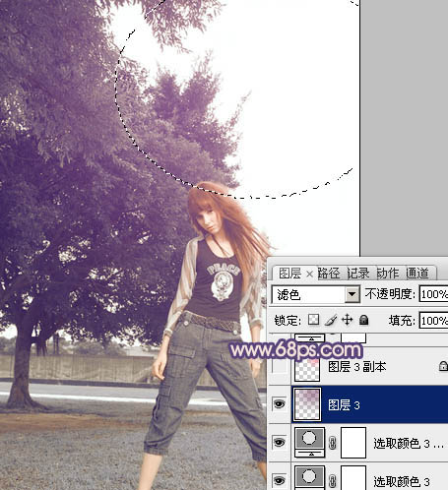Screen dimensions: 448x490
Task: Select the bottom 选取颜色 3 layer name
Action: click(x=402, y=482)
